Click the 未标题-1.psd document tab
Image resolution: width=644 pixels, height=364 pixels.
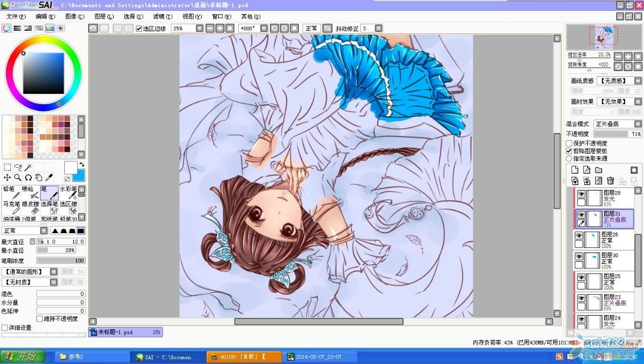[126, 332]
